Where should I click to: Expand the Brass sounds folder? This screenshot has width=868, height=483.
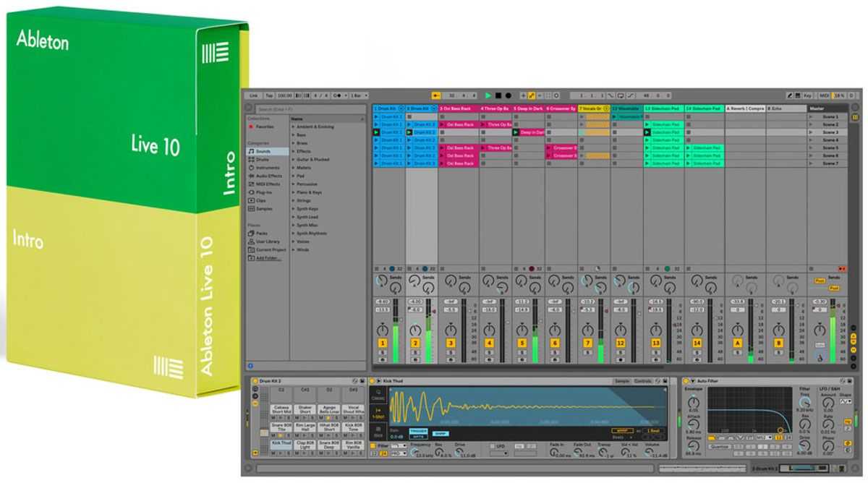293,143
